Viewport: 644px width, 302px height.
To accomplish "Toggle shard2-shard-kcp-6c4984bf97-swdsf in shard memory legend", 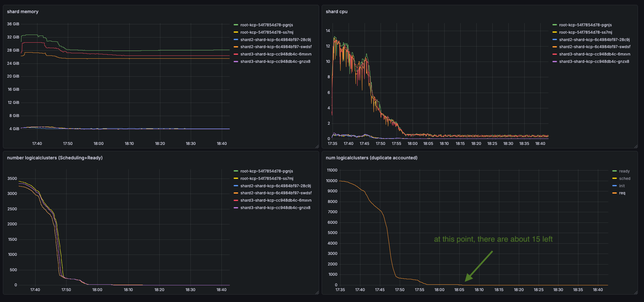I will tap(276, 47).
